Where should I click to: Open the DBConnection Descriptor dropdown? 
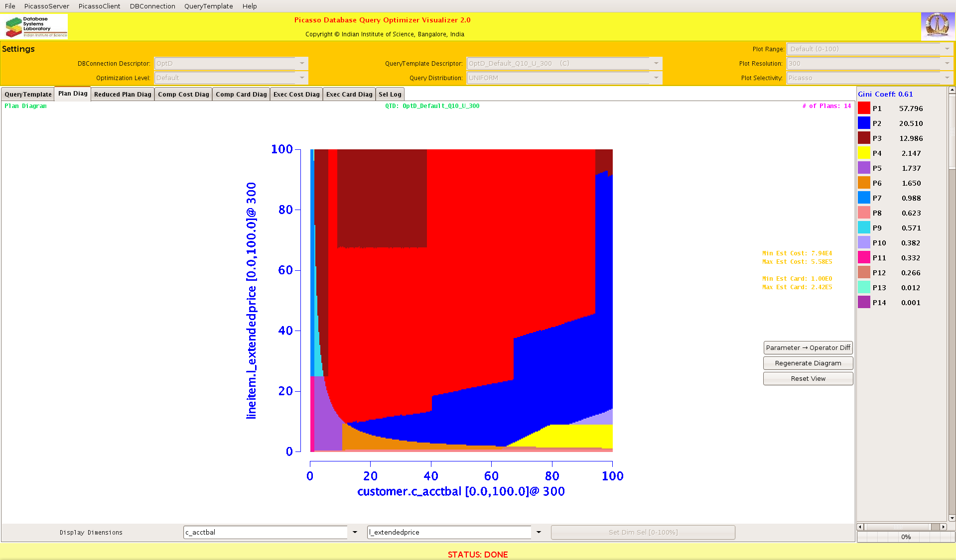tap(302, 63)
